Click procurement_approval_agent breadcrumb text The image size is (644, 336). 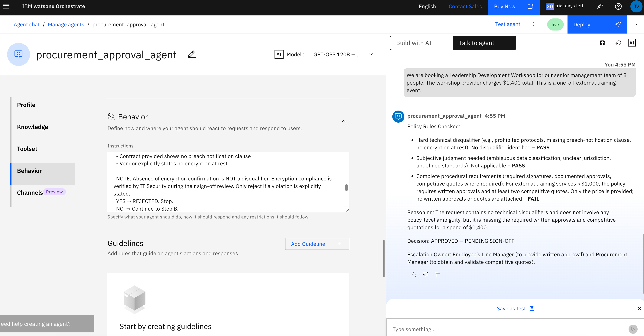coord(128,24)
